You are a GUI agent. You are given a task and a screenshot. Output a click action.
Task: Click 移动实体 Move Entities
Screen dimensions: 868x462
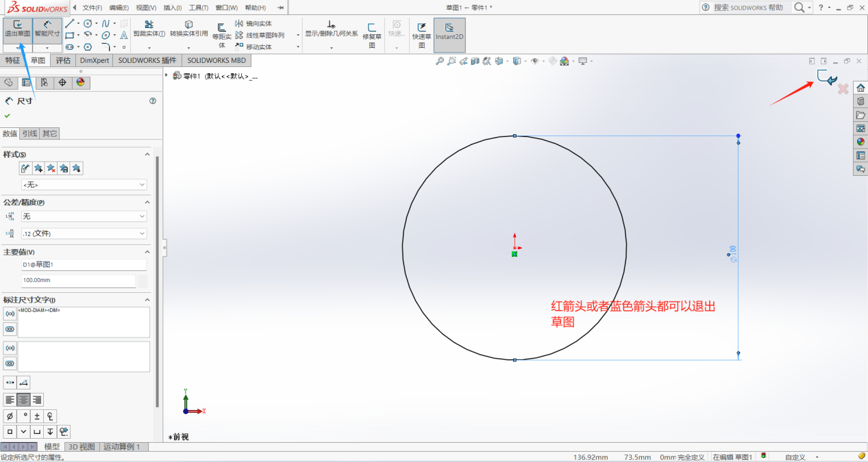(253, 47)
